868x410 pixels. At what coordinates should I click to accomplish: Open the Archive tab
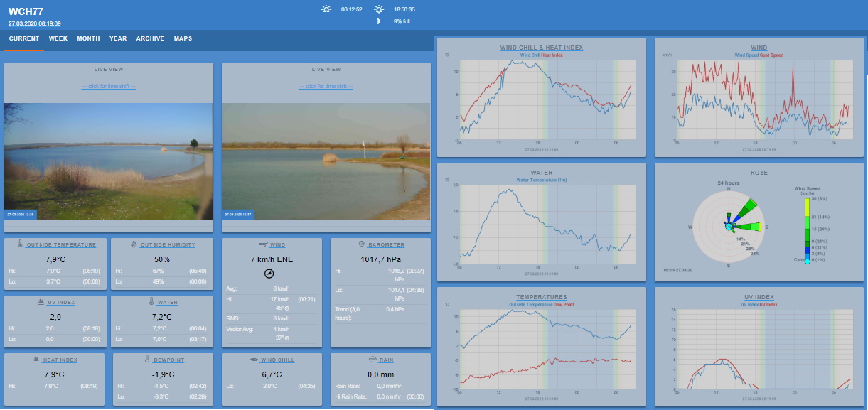coord(150,38)
